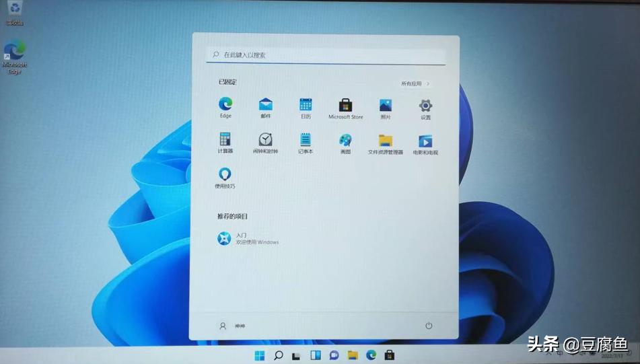The image size is (640, 364).
Task: Open Edge from pinned apps
Action: pos(225,108)
